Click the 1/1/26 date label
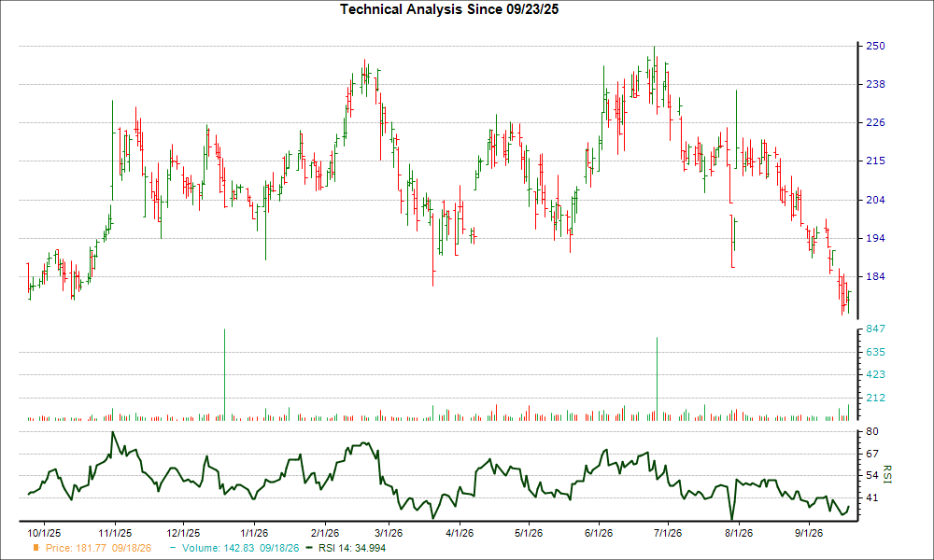Viewport: 934px width, 560px height. tap(254, 533)
